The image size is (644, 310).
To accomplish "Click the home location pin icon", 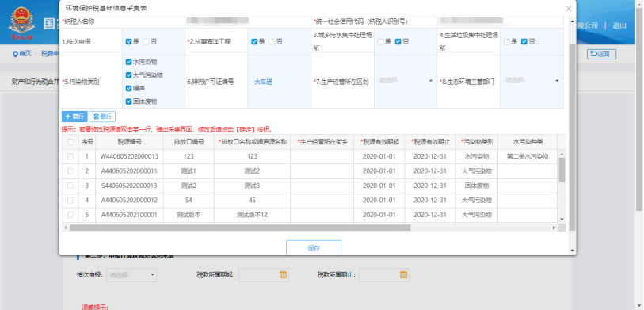I will coord(15,54).
